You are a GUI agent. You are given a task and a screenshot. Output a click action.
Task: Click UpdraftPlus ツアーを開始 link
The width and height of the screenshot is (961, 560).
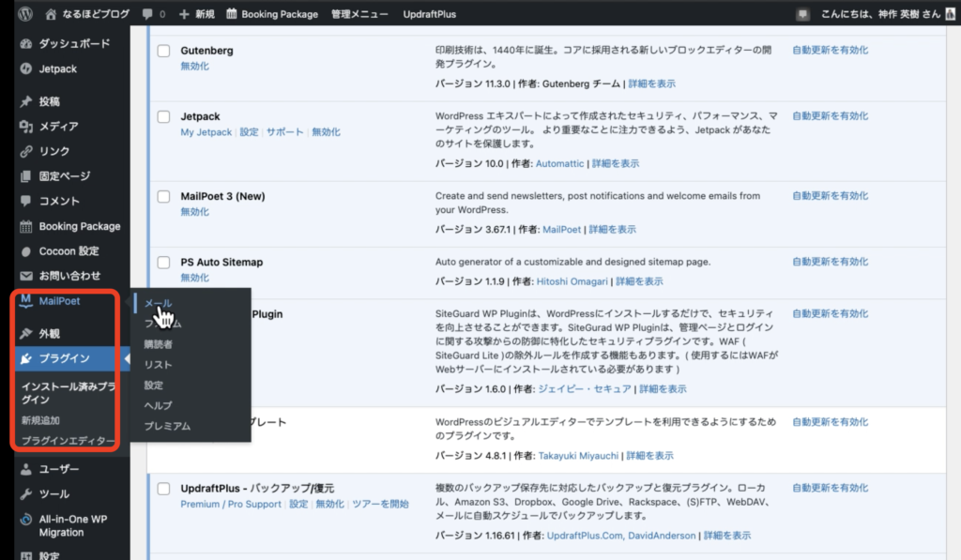380,504
